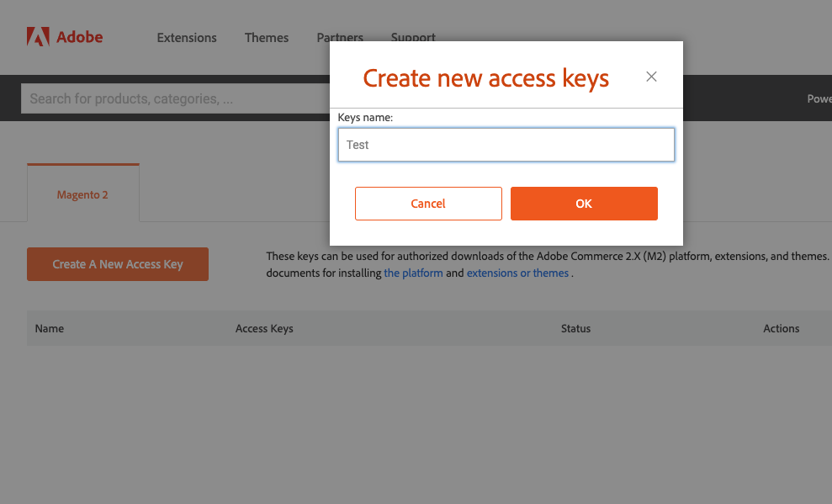
Task: Click Create A New Access Key button
Action: [118, 264]
